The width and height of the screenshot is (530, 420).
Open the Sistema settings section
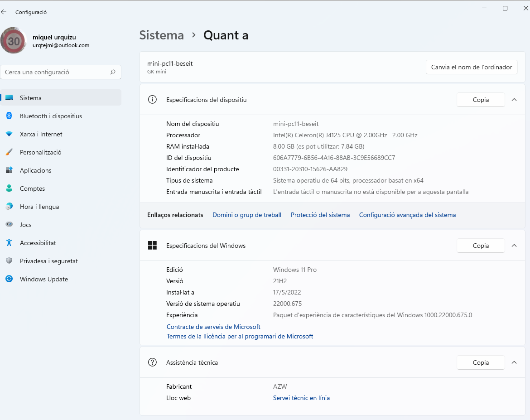(61, 98)
